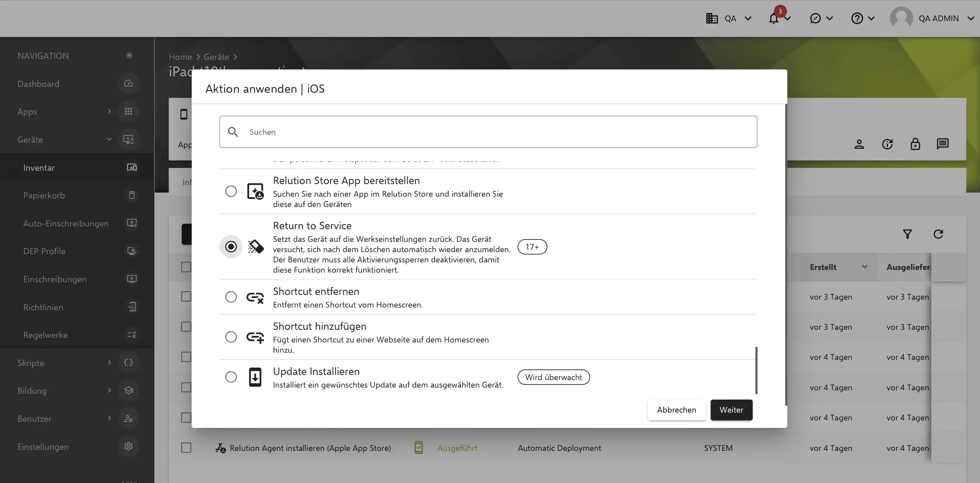This screenshot has height=483, width=980.
Task: Click the Home breadcrumb link
Action: (180, 57)
